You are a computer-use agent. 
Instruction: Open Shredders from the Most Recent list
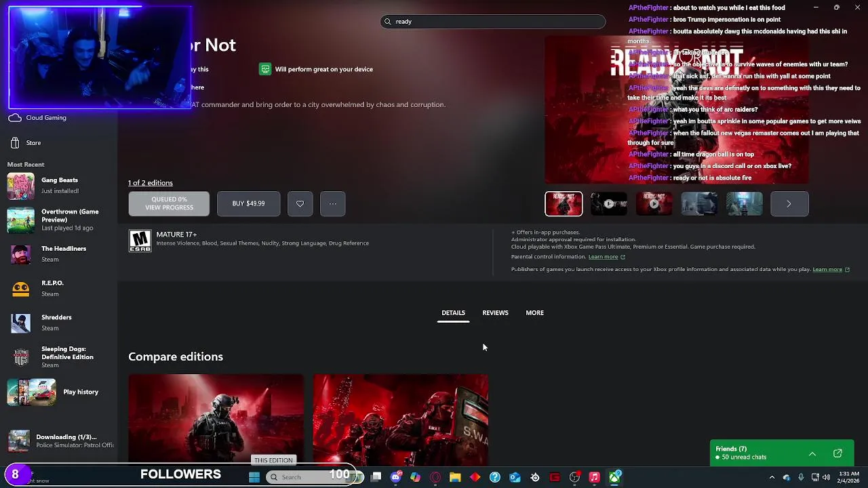(x=60, y=323)
